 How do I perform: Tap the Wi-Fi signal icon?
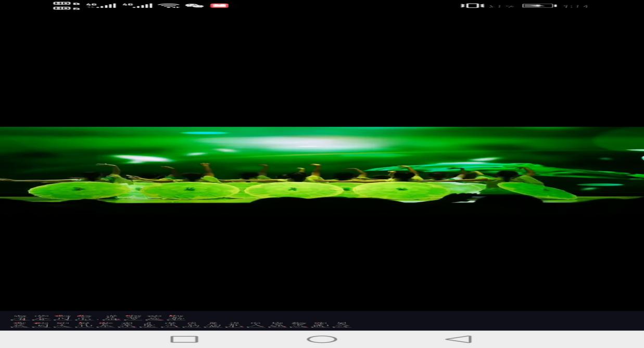pos(168,6)
